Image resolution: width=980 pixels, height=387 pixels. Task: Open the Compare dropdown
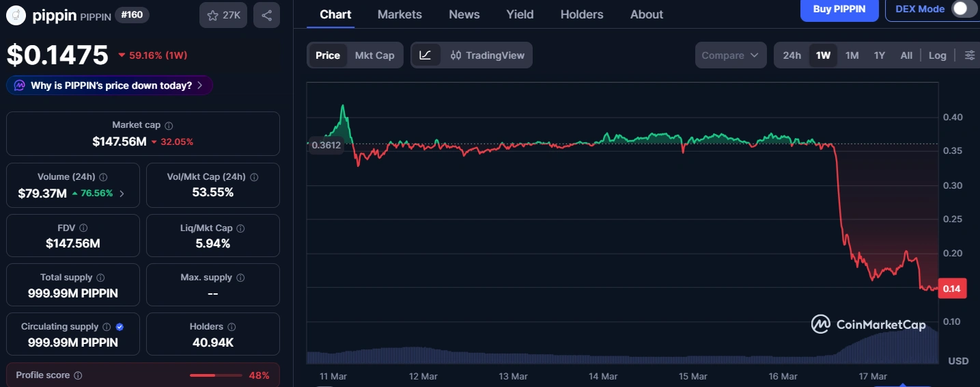pyautogui.click(x=731, y=55)
